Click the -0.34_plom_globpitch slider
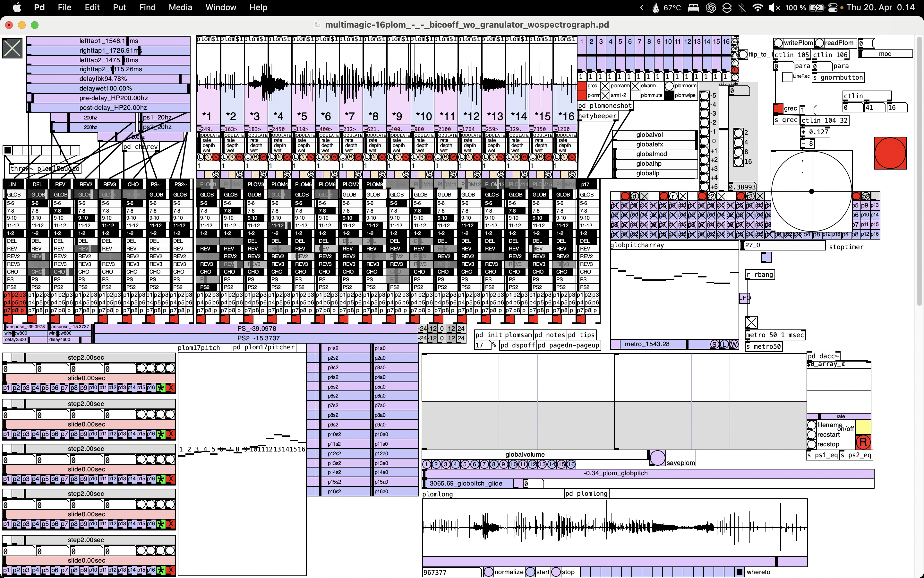Viewport: 924px width, 578px height. pyautogui.click(x=648, y=473)
